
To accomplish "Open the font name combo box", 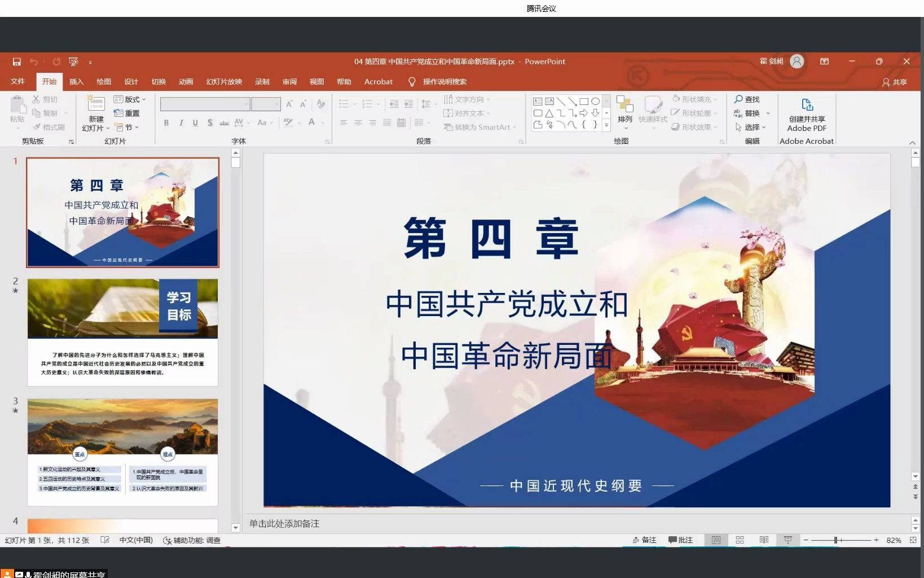I will [205, 104].
